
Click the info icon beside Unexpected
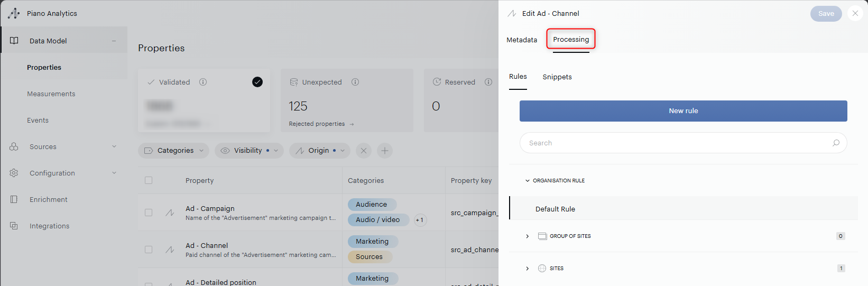click(x=355, y=82)
